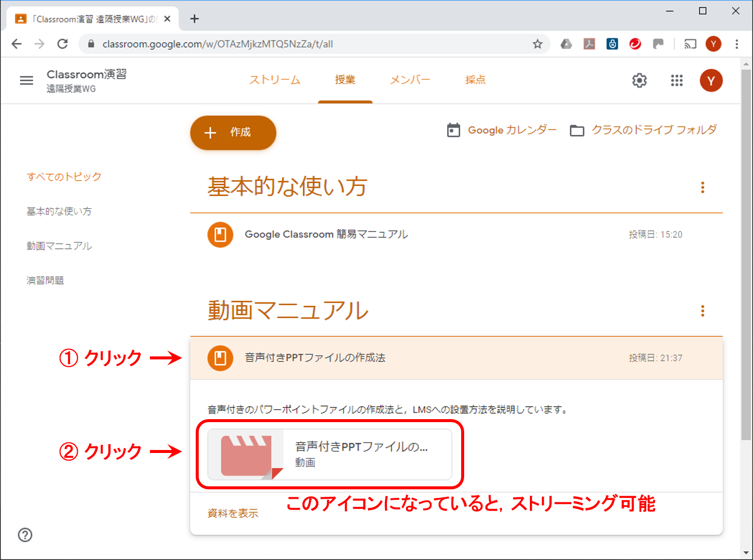Open options for 動画マニュアル topic
This screenshot has height=560, width=753.
703,311
